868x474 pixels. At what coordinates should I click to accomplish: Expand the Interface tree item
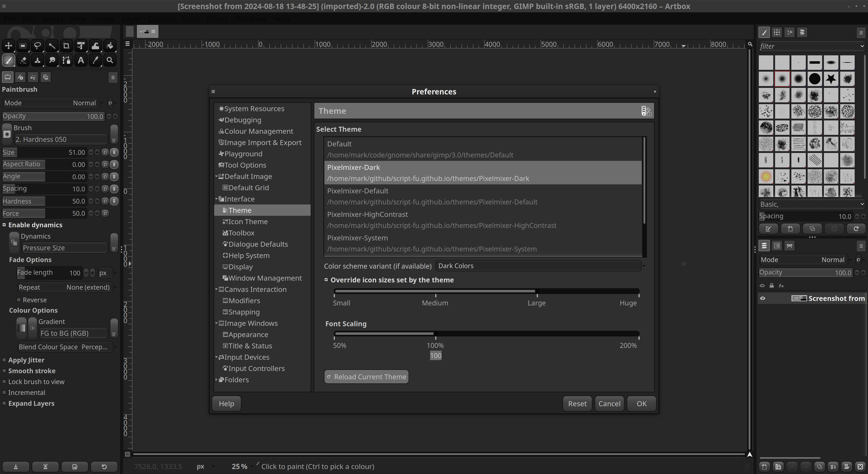tap(216, 198)
